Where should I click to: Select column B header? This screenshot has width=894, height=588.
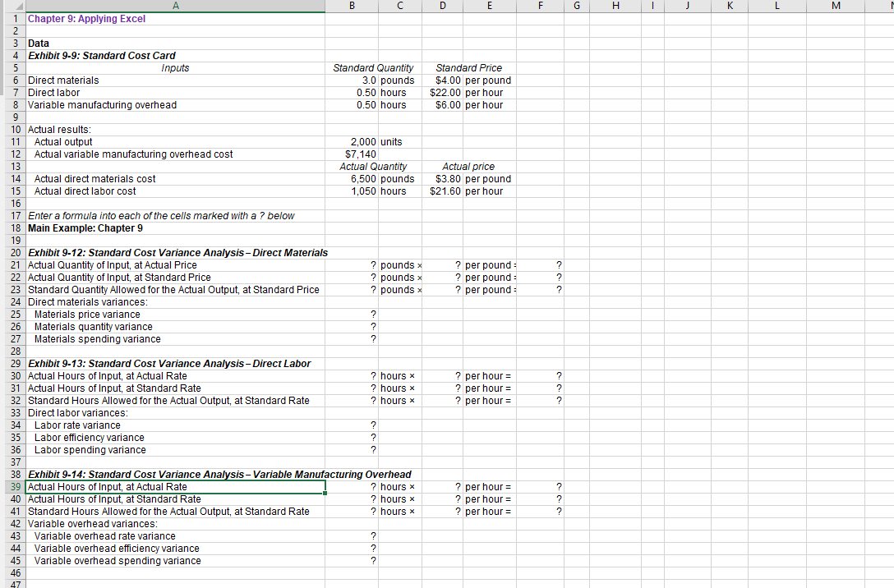click(x=352, y=6)
